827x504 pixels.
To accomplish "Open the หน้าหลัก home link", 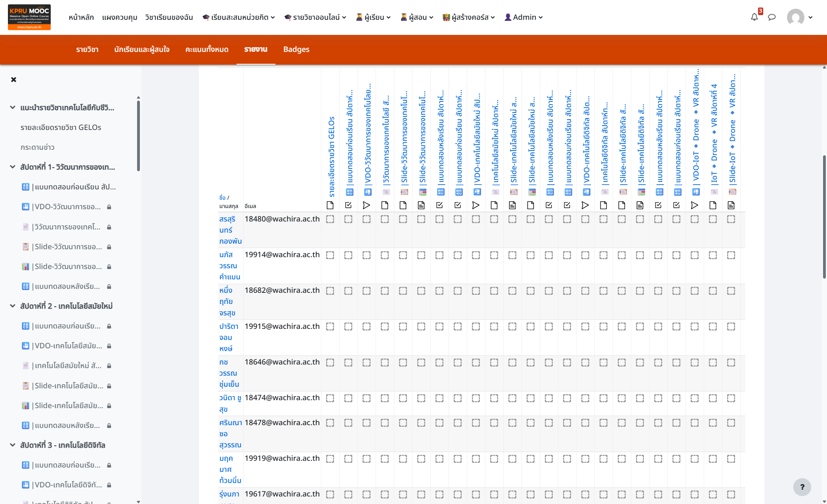I will click(81, 17).
